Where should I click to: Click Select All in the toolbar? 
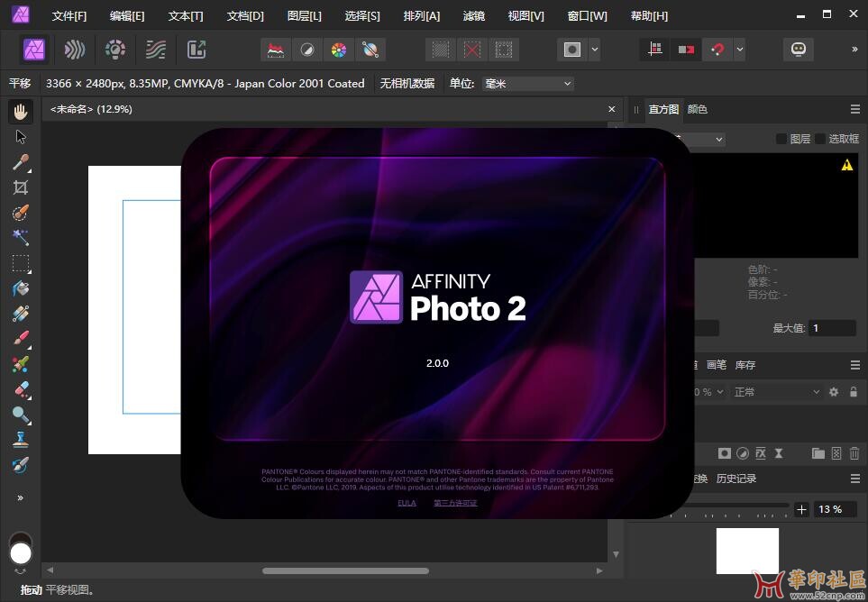(440, 50)
